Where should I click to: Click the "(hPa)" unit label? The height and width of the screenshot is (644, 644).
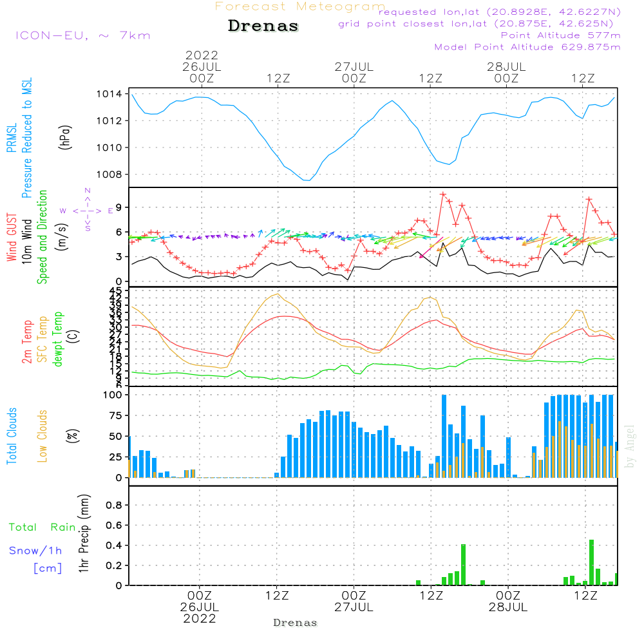[65, 137]
